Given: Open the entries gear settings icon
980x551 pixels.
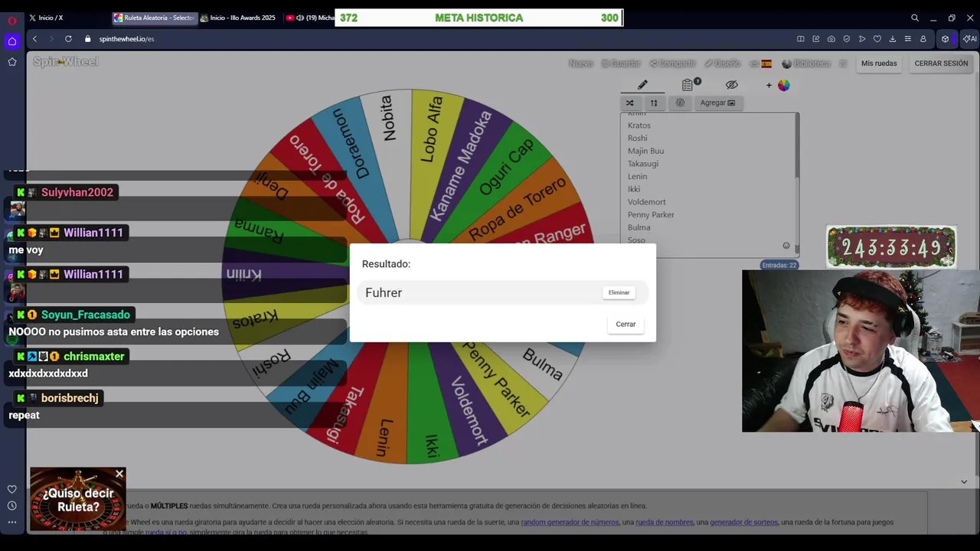Looking at the screenshot, I should [680, 103].
